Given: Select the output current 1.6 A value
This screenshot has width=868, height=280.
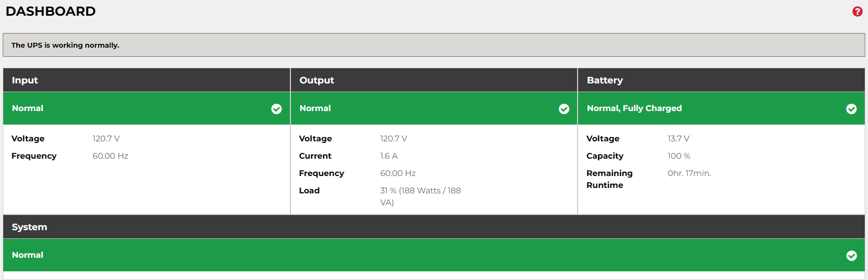Looking at the screenshot, I should pyautogui.click(x=389, y=156).
